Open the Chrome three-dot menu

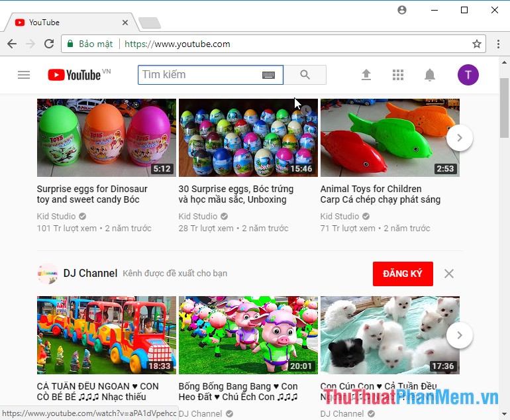(498, 44)
